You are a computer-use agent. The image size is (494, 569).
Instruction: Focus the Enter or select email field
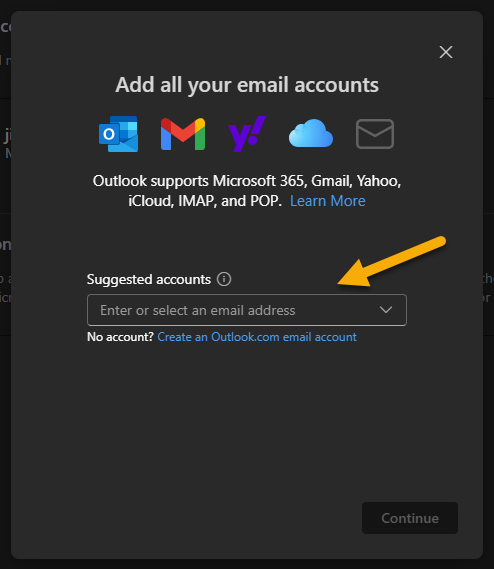point(247,310)
